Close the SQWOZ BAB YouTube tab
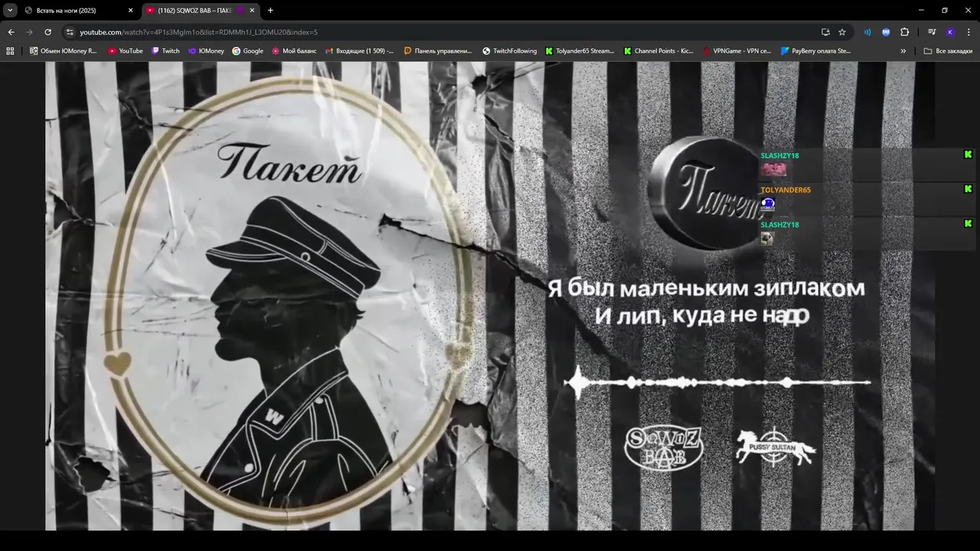 (253, 11)
